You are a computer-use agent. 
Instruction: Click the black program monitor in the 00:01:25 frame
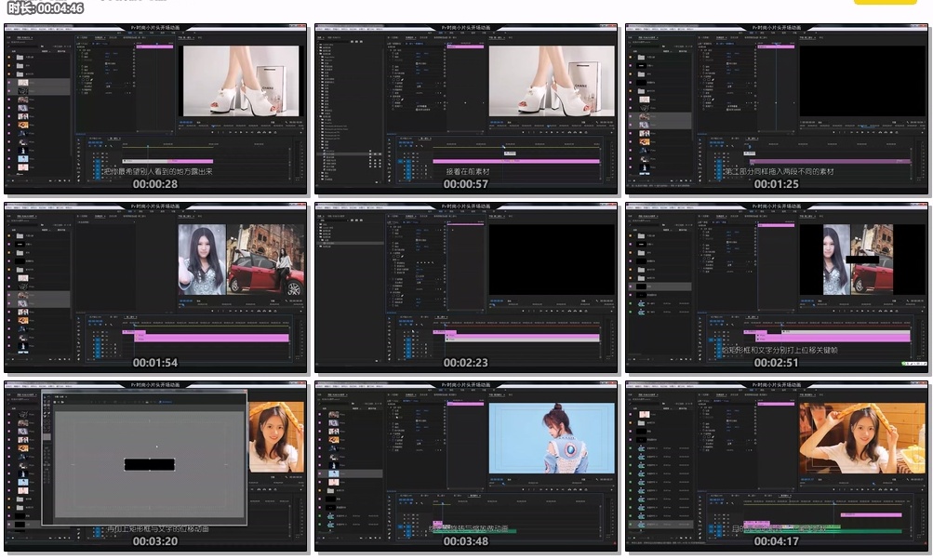(x=862, y=82)
